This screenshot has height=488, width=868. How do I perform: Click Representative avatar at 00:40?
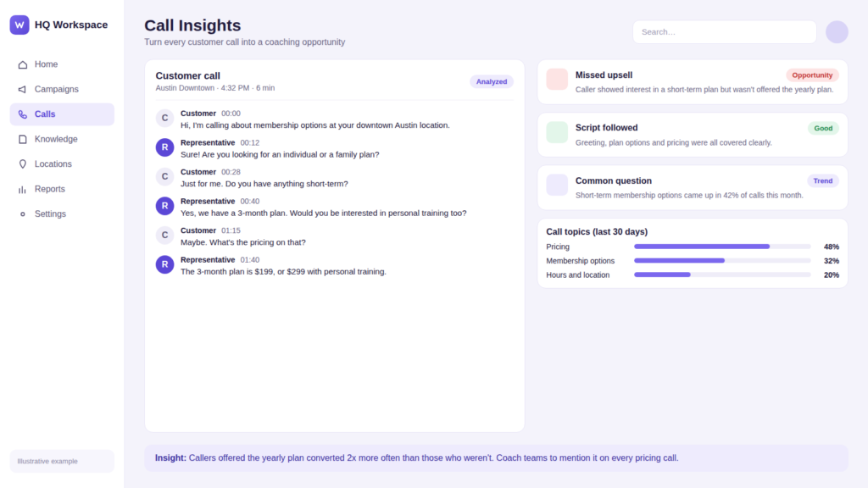click(164, 206)
